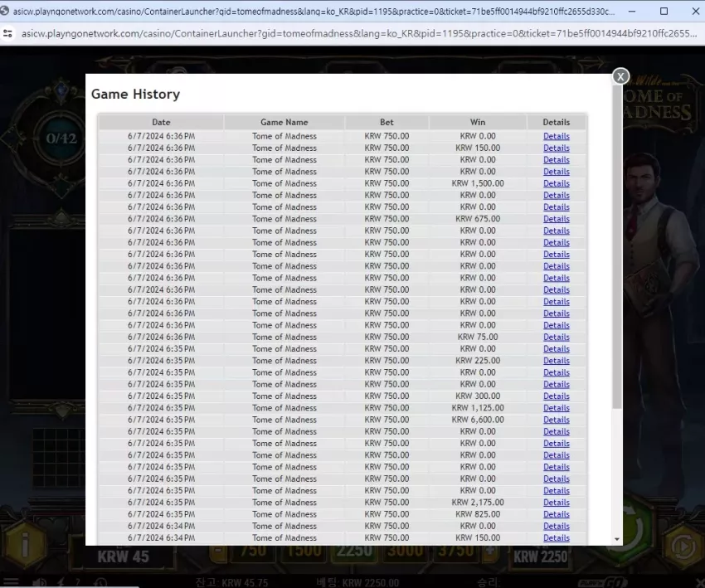705x588 pixels.
Task: Open Details for the KRW 75.00 win
Action: click(557, 338)
